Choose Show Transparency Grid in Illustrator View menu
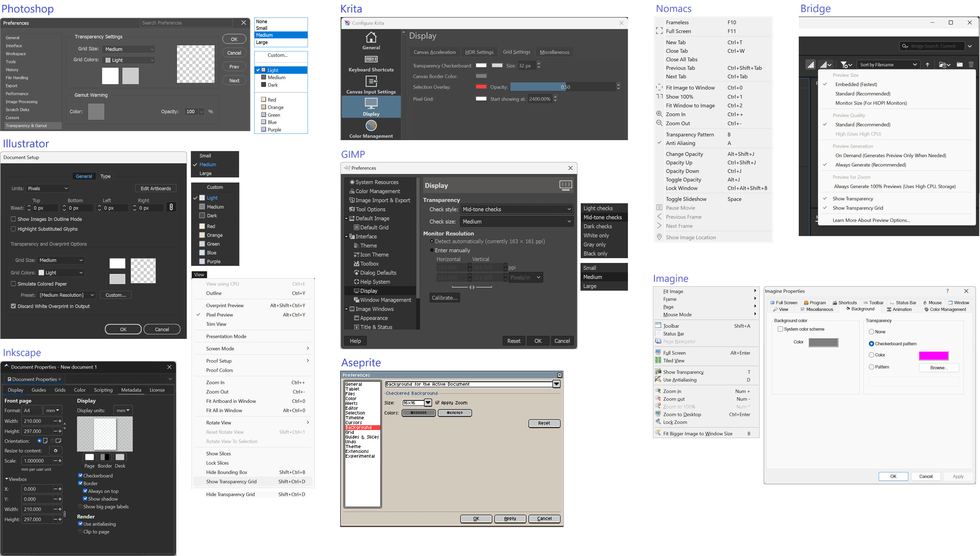Image resolution: width=980 pixels, height=556 pixels. [x=231, y=481]
